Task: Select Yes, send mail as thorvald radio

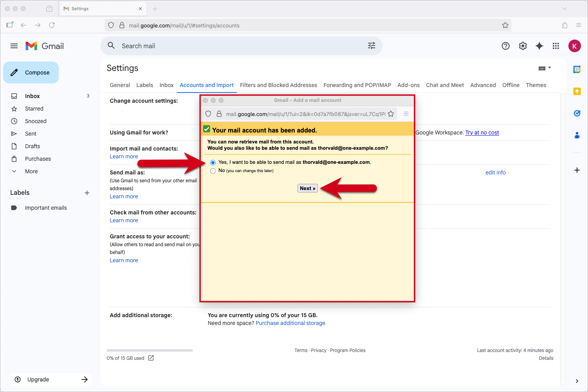Action: 213,162
